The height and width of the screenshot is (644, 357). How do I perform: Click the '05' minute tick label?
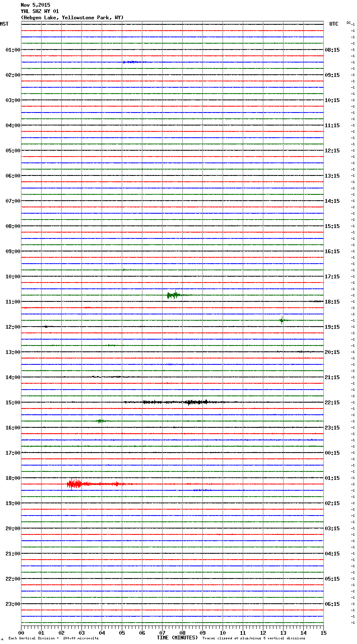(122, 633)
